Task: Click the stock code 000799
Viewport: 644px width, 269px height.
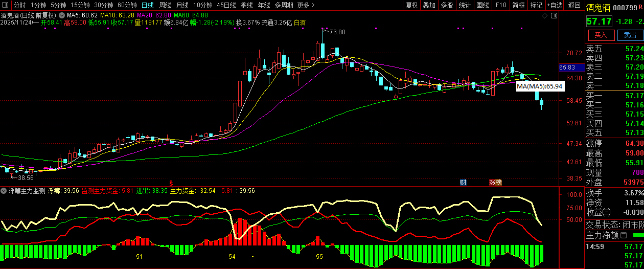Action: pos(626,7)
